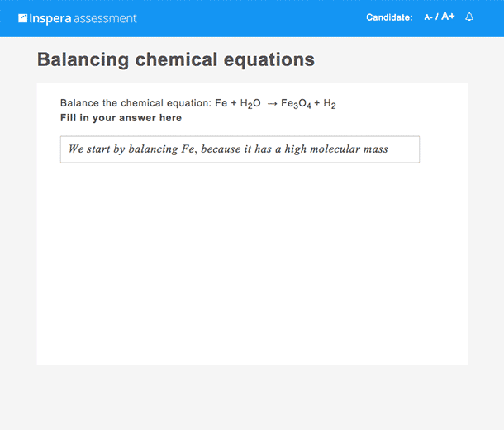Focus the answer text input field
Image resolution: width=504 pixels, height=430 pixels.
pyautogui.click(x=240, y=149)
